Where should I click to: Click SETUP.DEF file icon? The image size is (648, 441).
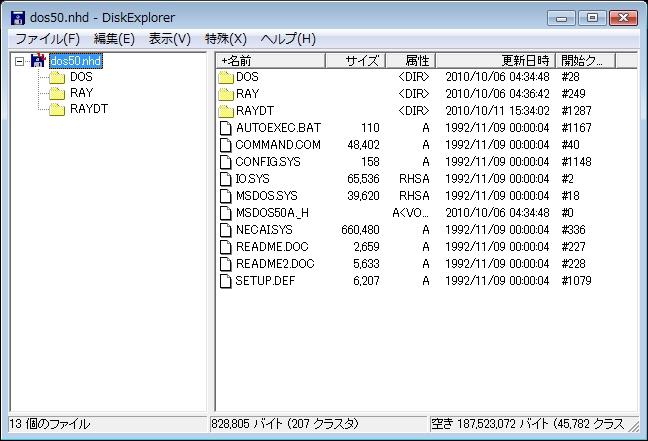click(226, 281)
